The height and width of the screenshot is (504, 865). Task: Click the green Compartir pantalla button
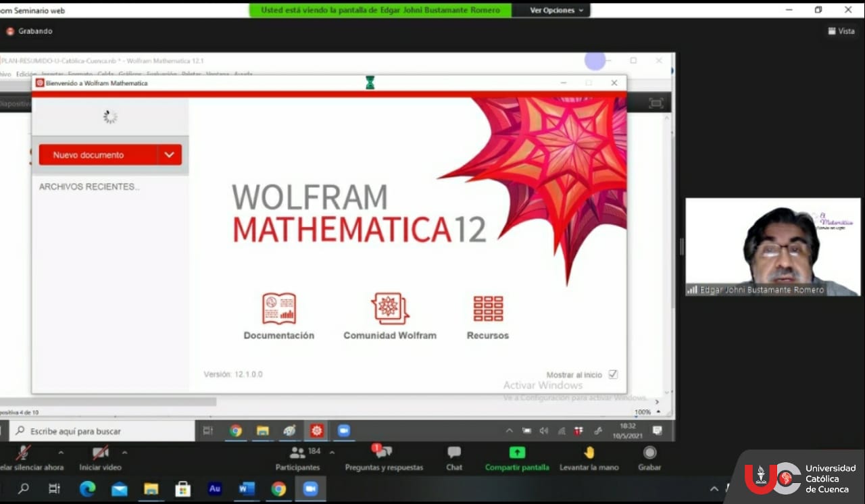click(517, 458)
